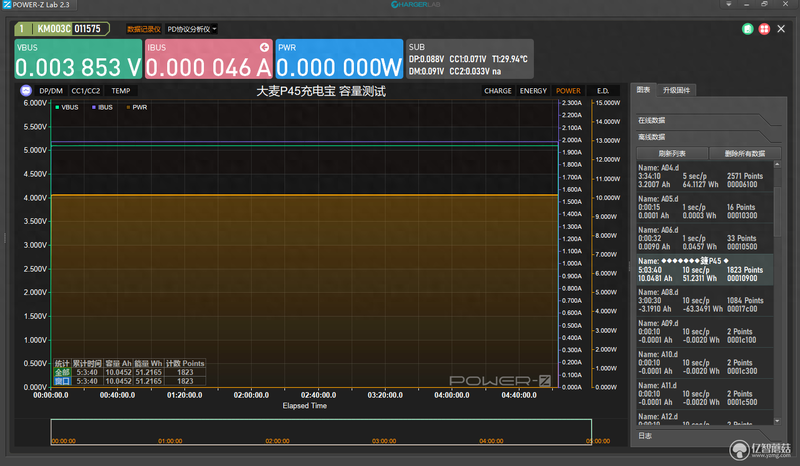This screenshot has width=800, height=466.
Task: Click the green document icon at top right
Action: point(747,29)
